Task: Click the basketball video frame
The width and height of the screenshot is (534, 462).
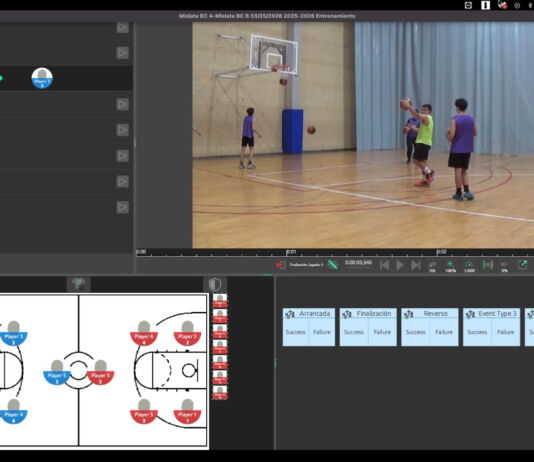Action: tap(363, 135)
